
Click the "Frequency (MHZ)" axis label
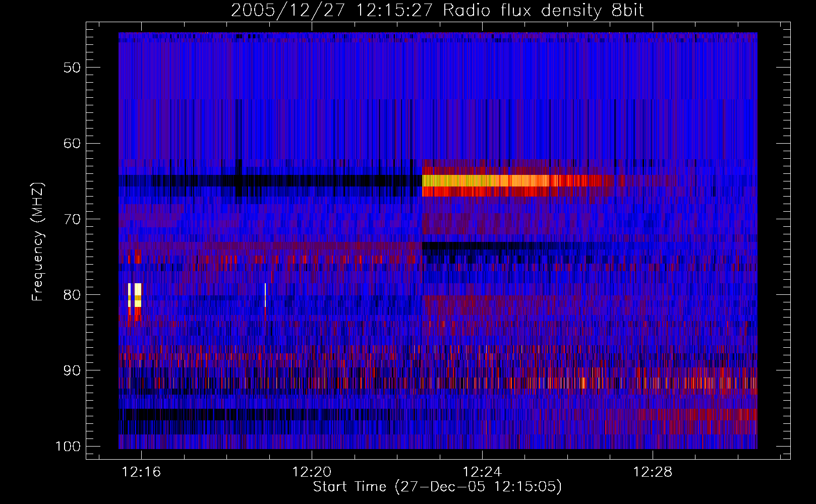click(38, 241)
